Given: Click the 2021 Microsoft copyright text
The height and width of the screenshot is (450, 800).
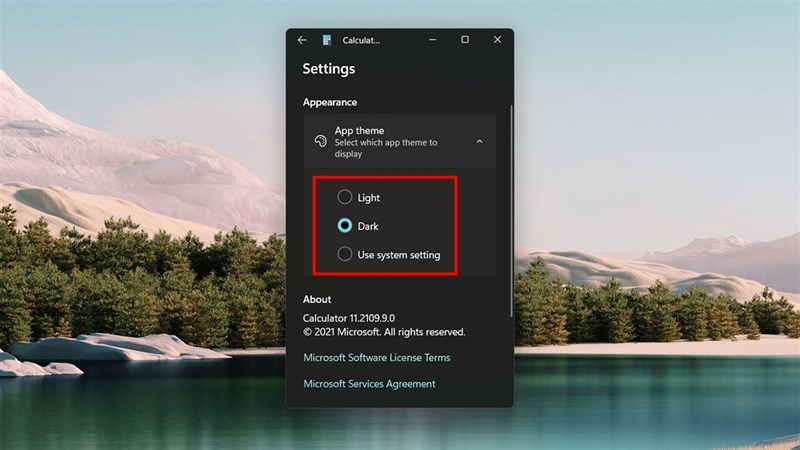Looking at the screenshot, I should click(384, 332).
